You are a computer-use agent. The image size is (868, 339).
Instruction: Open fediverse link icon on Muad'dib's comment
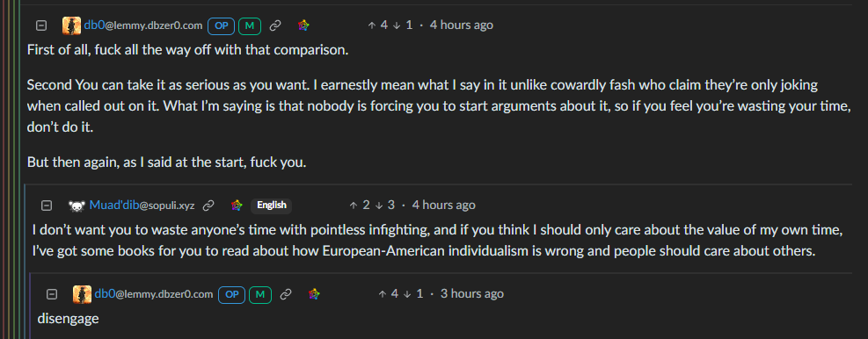237,206
